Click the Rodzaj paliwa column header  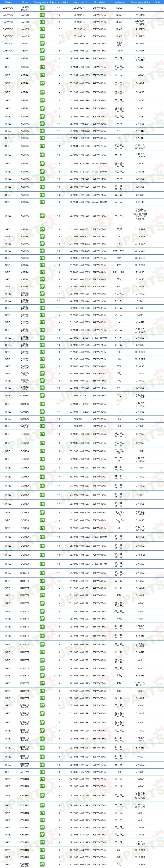tap(41, 2)
